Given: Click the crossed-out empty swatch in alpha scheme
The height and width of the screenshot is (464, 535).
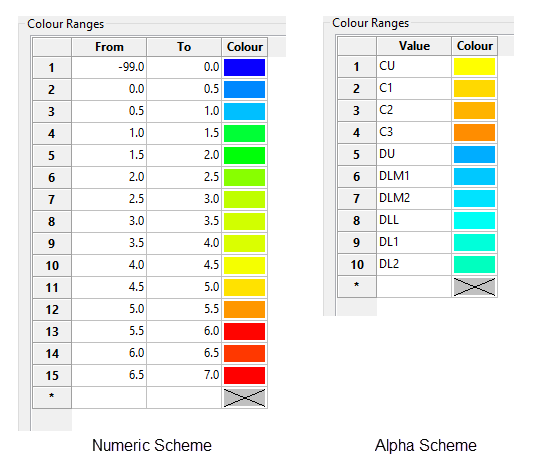Looking at the screenshot, I should coord(474,287).
